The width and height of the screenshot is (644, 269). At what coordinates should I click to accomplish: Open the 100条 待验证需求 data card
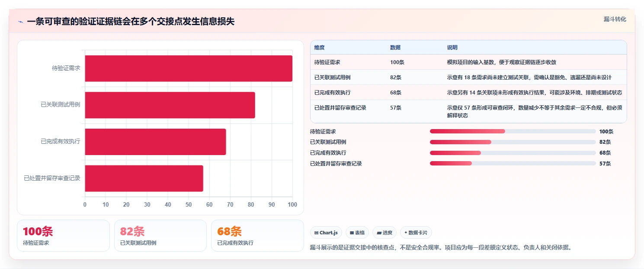click(x=63, y=236)
